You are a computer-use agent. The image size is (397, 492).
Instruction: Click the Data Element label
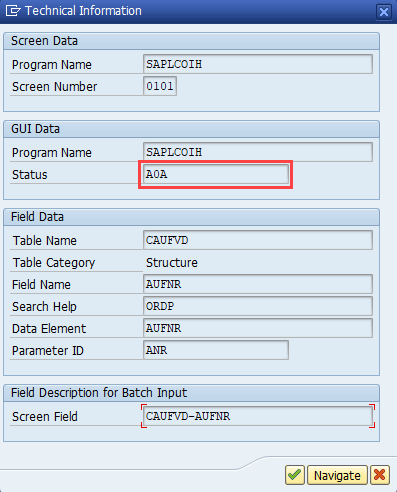49,329
